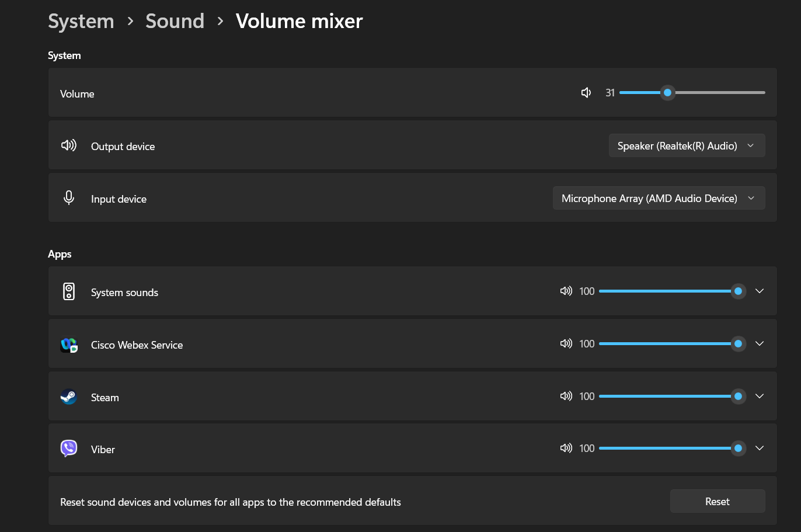
Task: Mute Cisco Webex Service audio output
Action: click(x=566, y=343)
